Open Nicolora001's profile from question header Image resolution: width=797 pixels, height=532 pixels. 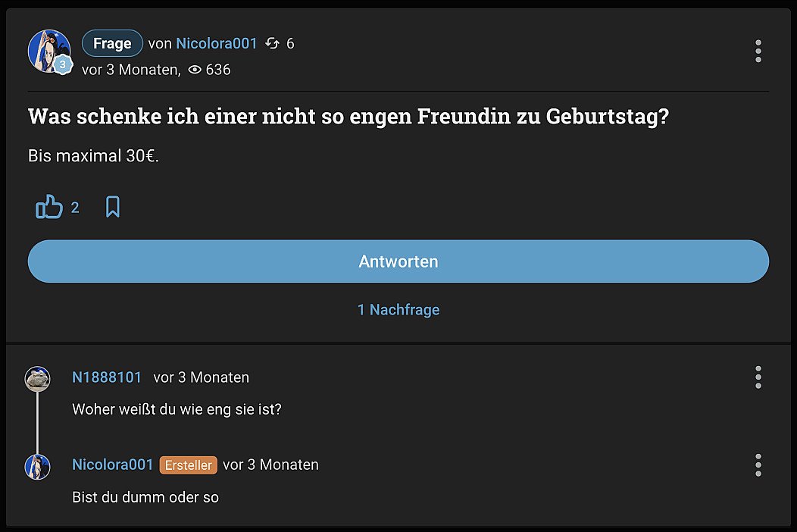pyautogui.click(x=217, y=44)
